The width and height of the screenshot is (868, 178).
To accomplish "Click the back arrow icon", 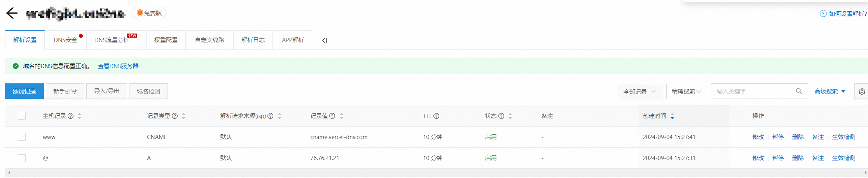I will coord(12,13).
